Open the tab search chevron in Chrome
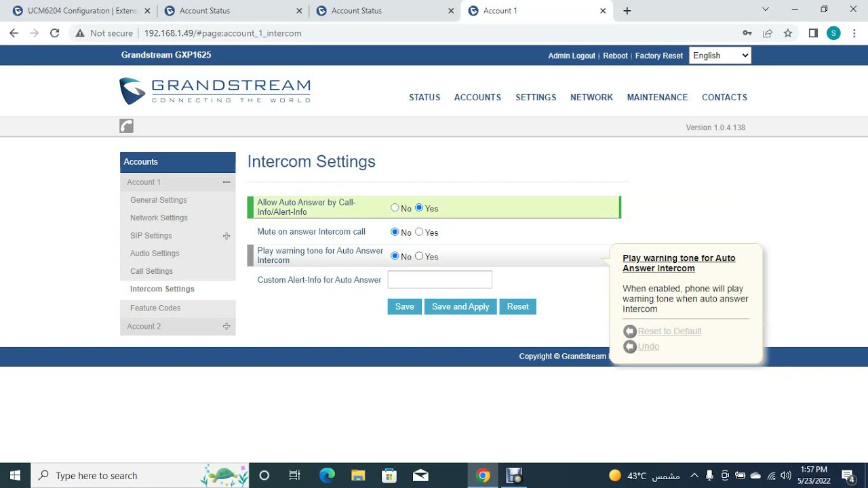The width and height of the screenshot is (868, 488). 766,9
